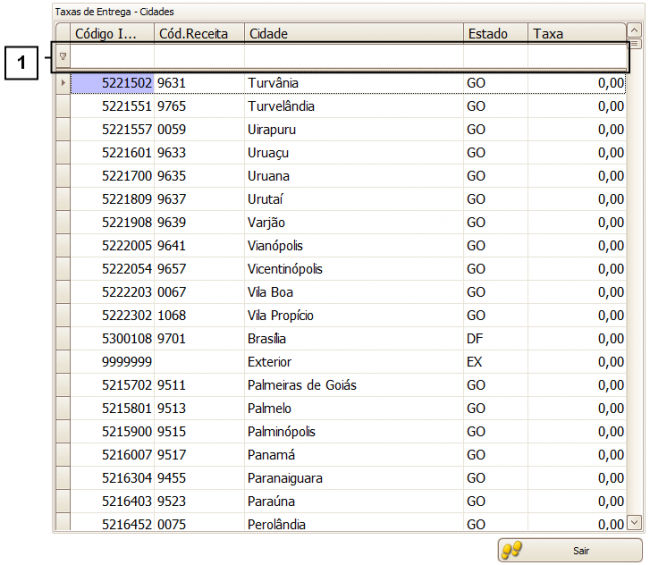Click the filter funnel icon in the filter row

[x=63, y=58]
